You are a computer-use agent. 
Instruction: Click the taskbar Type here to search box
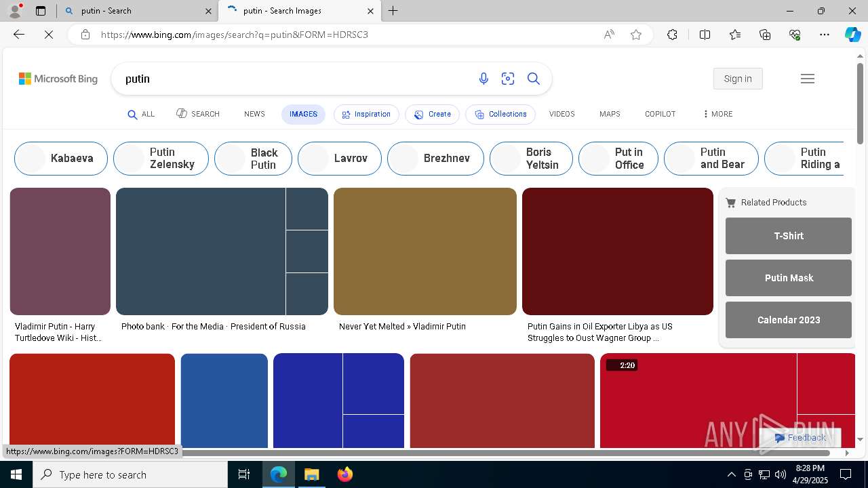coord(130,474)
